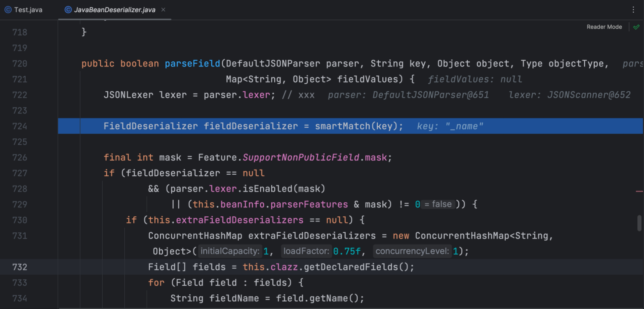644x309 pixels.
Task: Click line number 720 in the gutter
Action: [x=20, y=64]
